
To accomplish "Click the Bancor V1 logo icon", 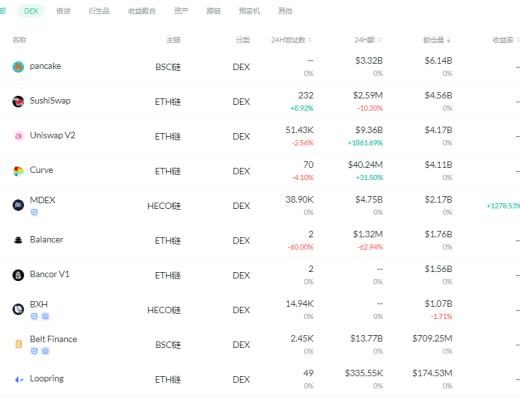I will [x=18, y=275].
